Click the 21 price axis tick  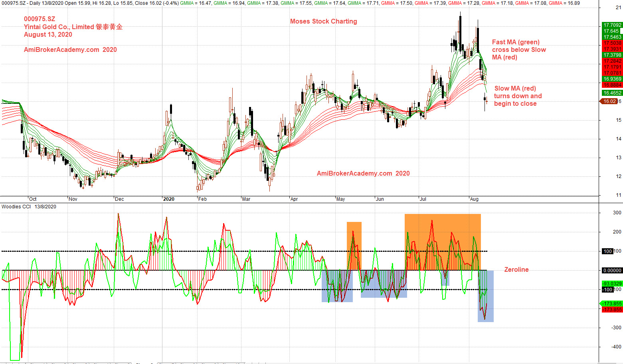tap(618, 8)
